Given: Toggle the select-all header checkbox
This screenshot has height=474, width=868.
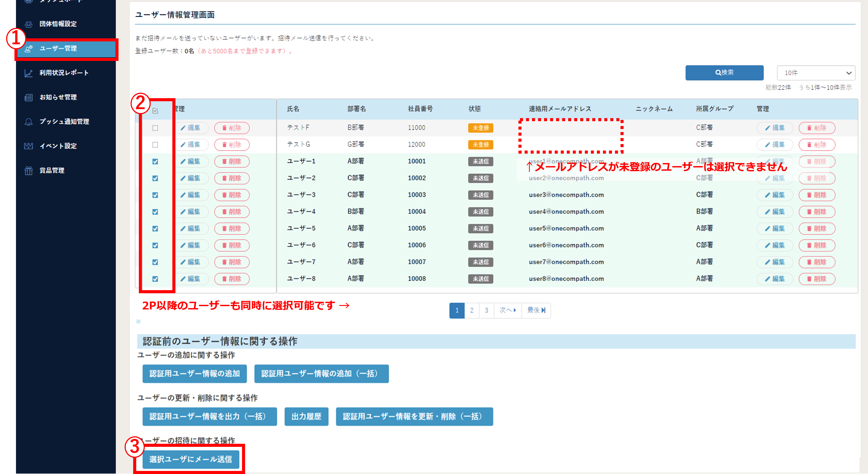Looking at the screenshot, I should 155,111.
